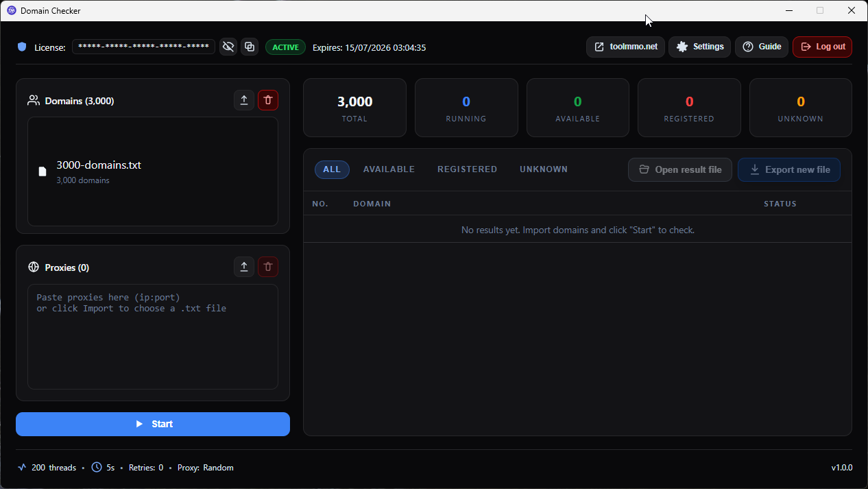Click the 200 threads status entry
Viewport: 868px width, 489px height.
pos(47,468)
